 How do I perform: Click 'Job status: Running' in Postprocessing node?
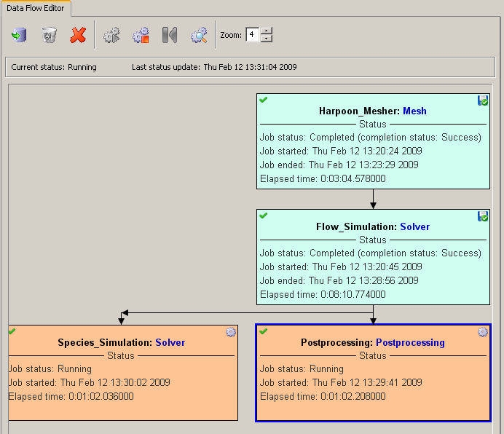tap(302, 368)
